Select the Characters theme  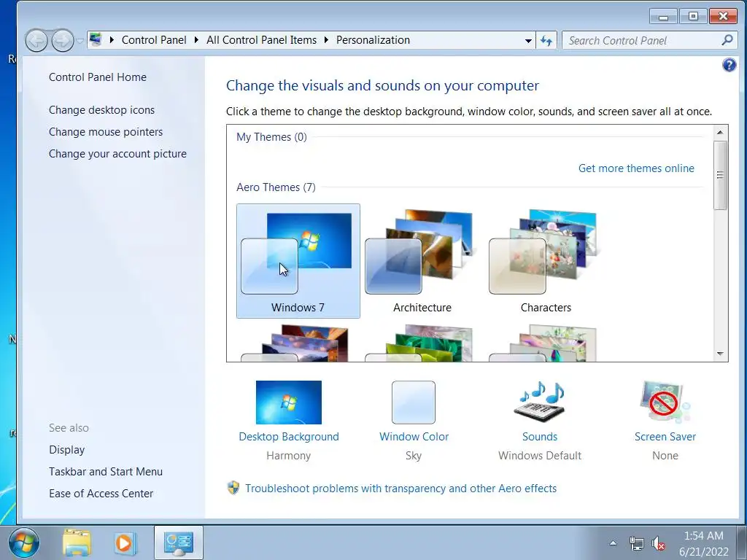click(x=546, y=261)
